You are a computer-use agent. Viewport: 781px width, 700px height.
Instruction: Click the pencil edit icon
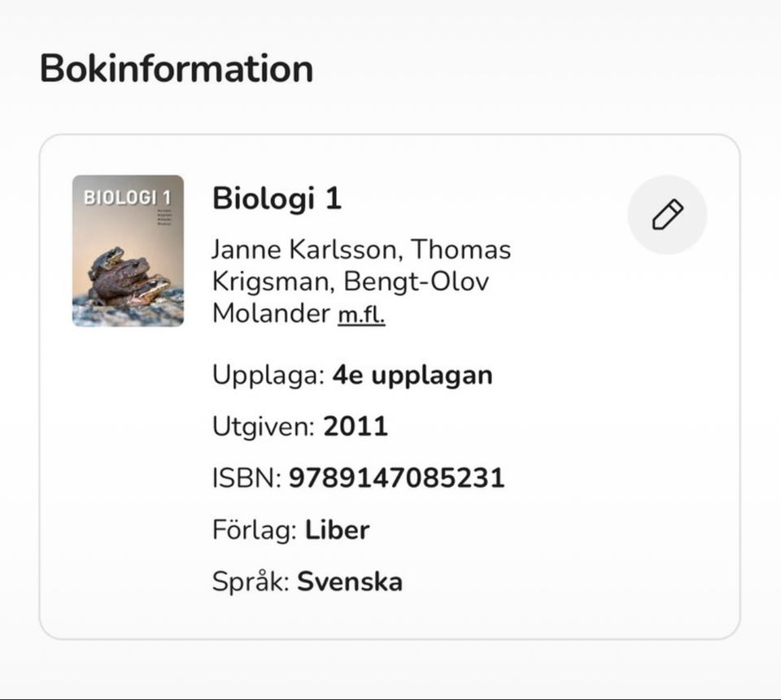pyautogui.click(x=667, y=215)
